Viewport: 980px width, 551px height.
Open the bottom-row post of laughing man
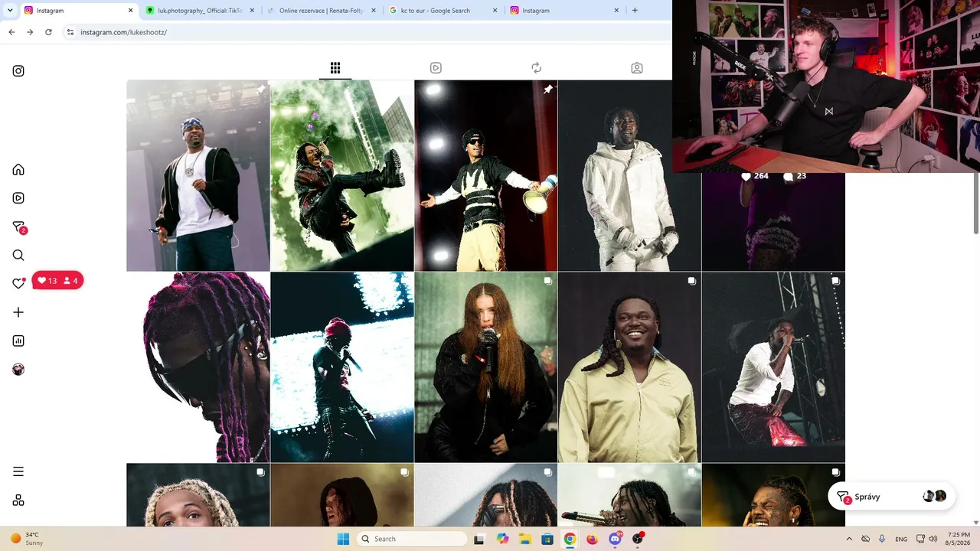pyautogui.click(x=773, y=495)
